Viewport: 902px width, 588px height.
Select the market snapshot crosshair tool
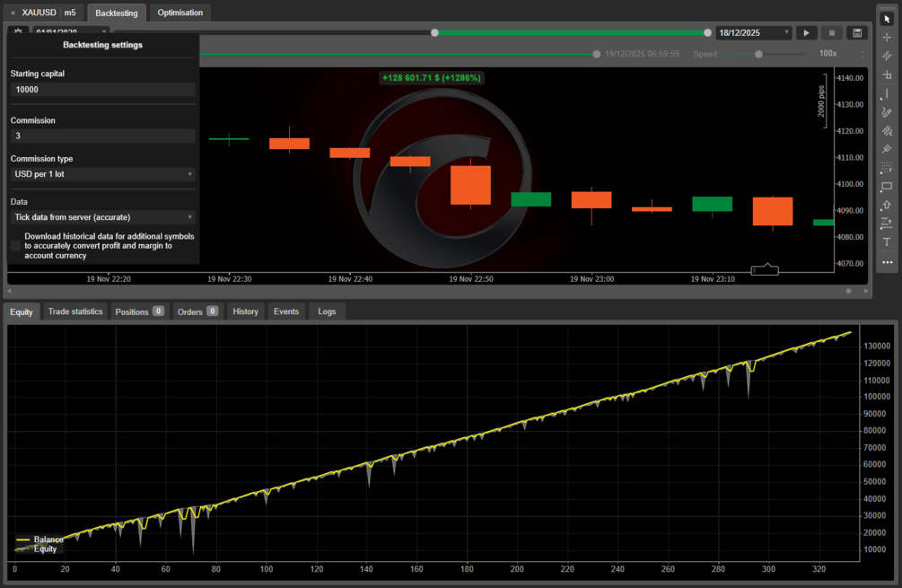(887, 56)
